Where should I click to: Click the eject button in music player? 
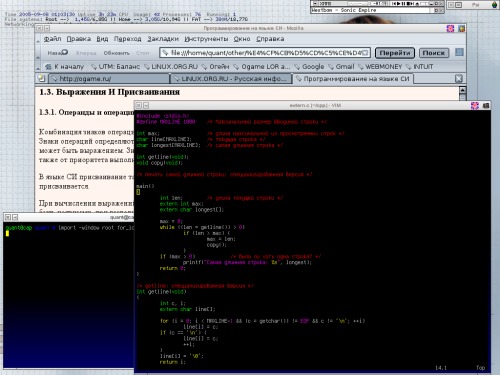[417, 3]
